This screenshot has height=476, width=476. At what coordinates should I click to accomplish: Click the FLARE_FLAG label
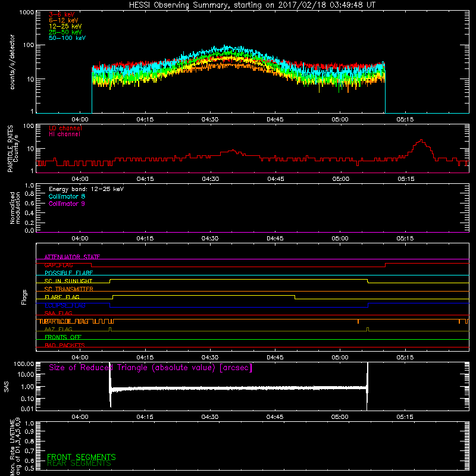(x=62, y=297)
